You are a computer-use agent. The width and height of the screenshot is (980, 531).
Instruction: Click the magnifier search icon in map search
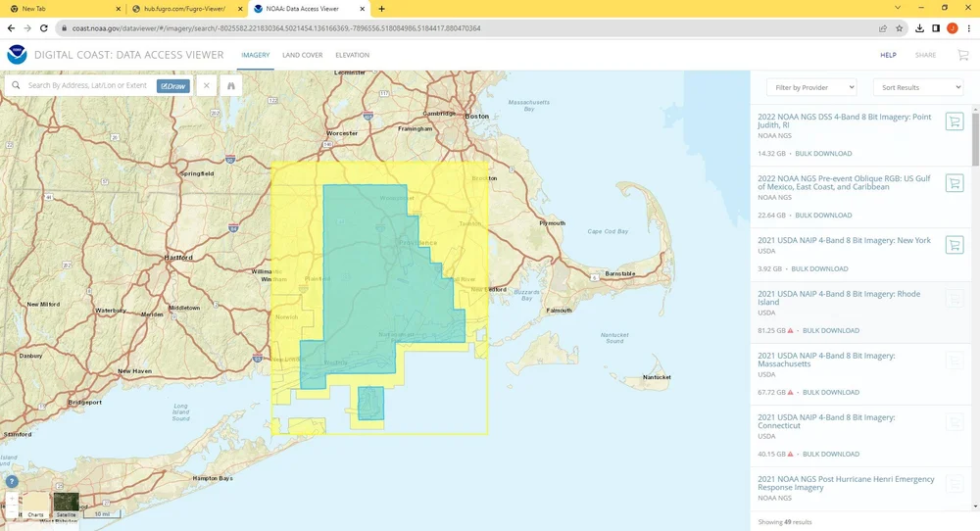(x=17, y=85)
